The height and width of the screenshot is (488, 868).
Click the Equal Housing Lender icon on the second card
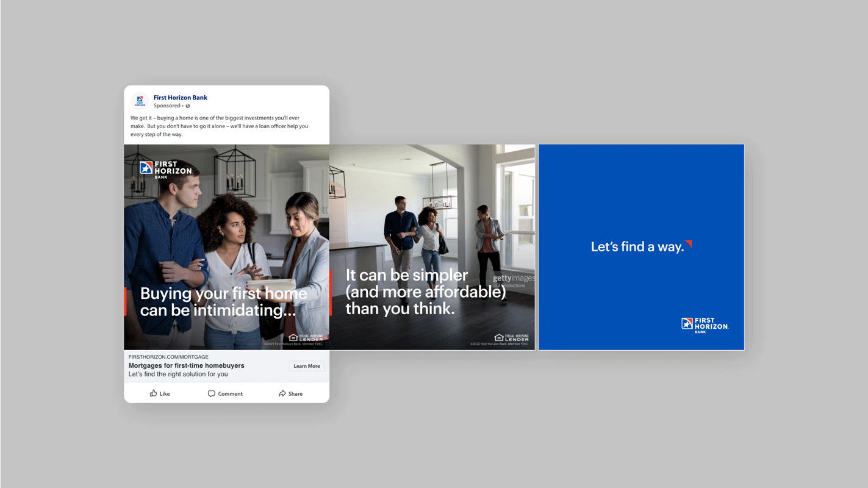[x=511, y=336]
